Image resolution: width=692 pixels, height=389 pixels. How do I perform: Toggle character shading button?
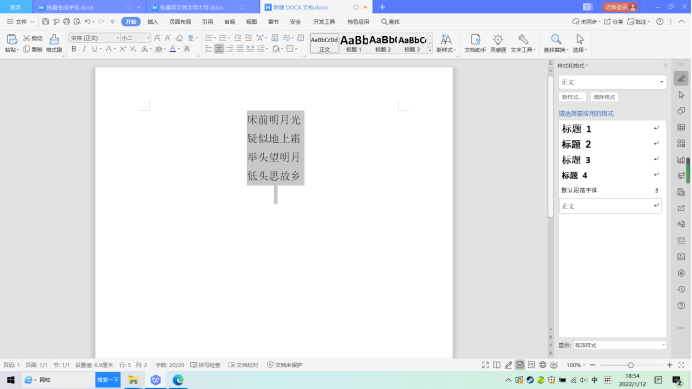[187, 49]
